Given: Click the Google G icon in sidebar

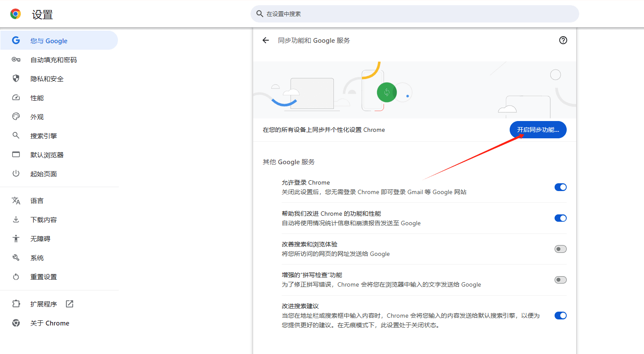Looking at the screenshot, I should click(16, 40).
